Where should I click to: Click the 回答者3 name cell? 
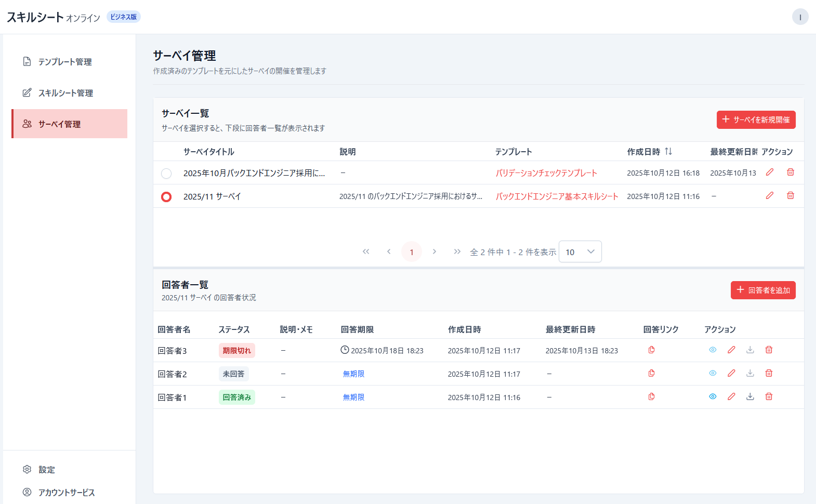(172, 351)
